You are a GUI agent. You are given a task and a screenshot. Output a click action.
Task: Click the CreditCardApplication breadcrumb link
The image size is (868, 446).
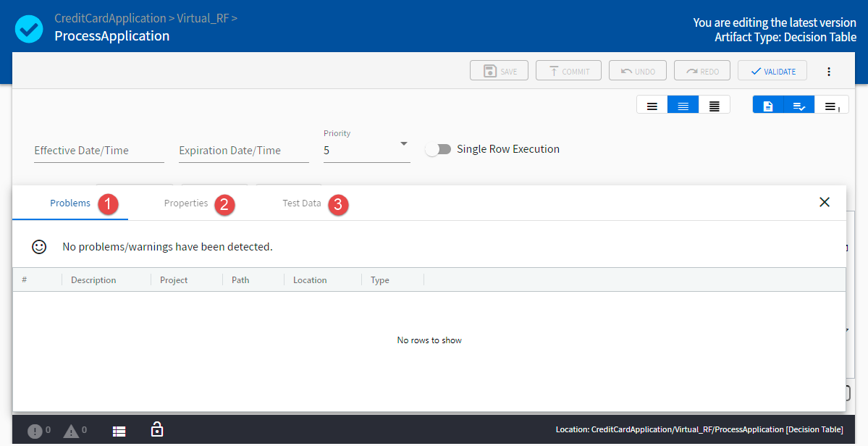[110, 18]
